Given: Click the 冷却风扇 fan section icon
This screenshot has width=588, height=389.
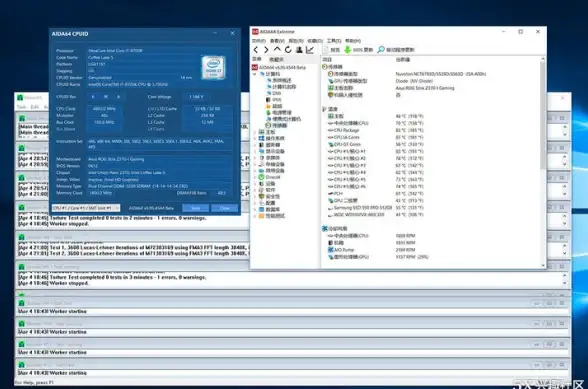Looking at the screenshot, I should point(325,228).
